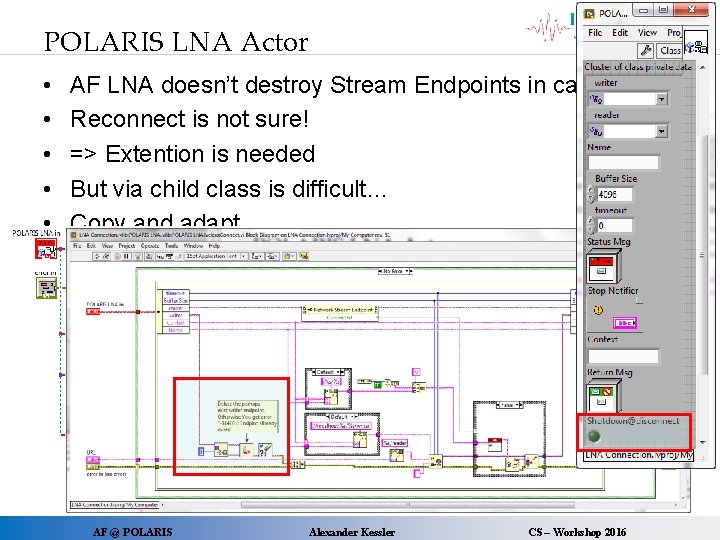
Task: Click horizontal scrollbar of block diagram window
Action: coord(407,505)
